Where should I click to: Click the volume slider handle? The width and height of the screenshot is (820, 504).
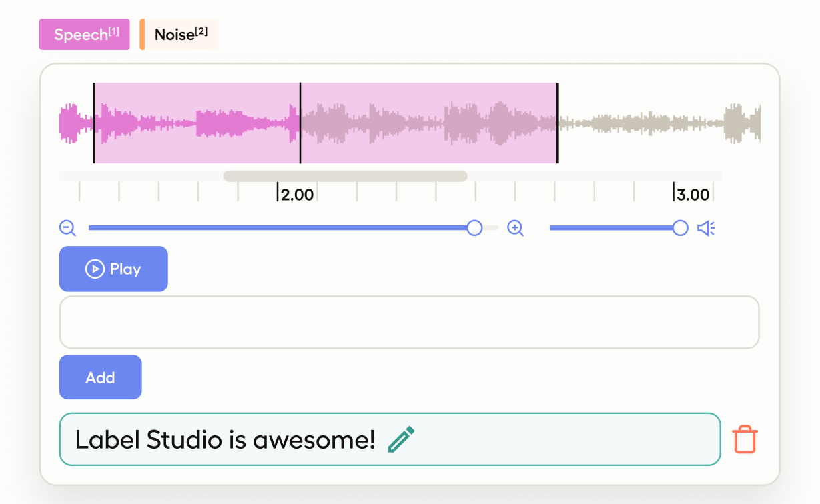tap(680, 228)
